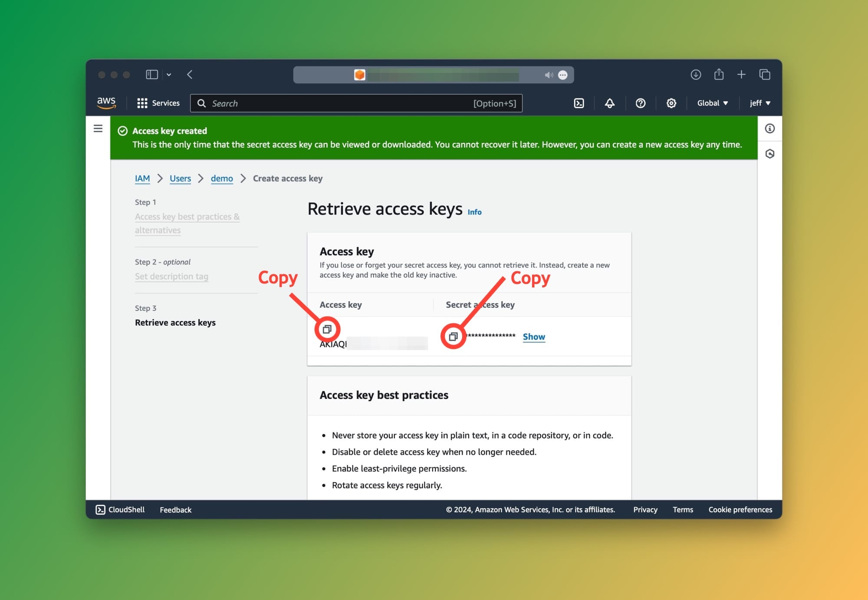Show the hidden Secret access key
Image resolution: width=868 pixels, height=600 pixels.
pos(534,336)
